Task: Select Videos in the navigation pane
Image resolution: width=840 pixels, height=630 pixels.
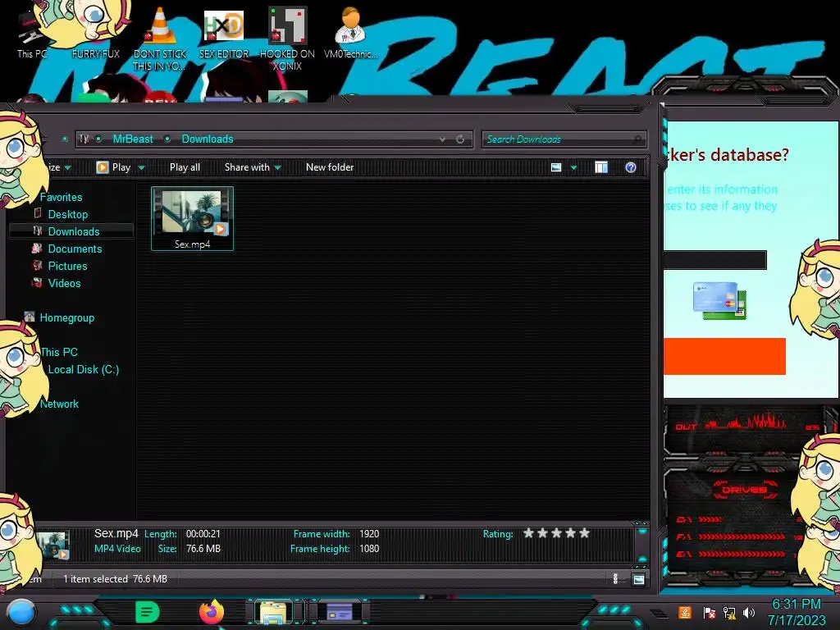Action: click(x=64, y=283)
